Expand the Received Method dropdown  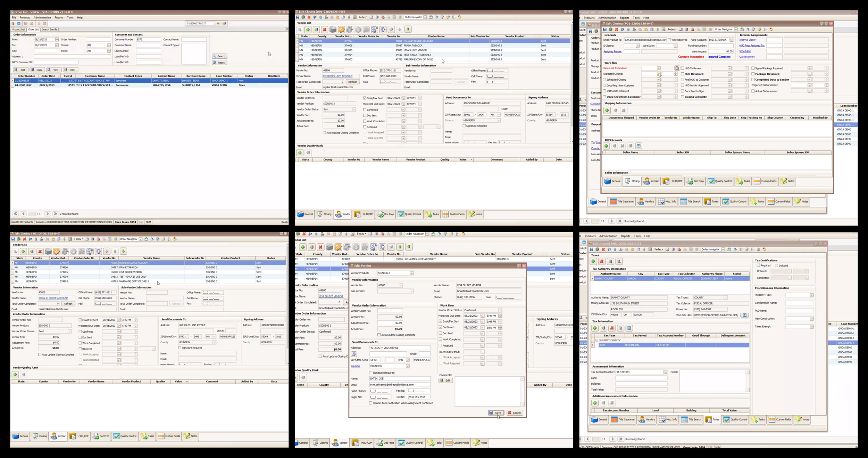pyautogui.click(x=482, y=352)
